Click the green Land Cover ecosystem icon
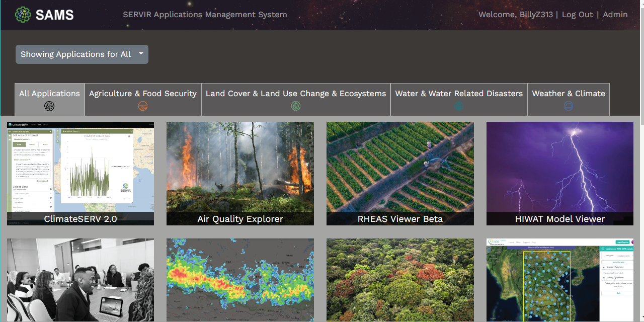The width and height of the screenshot is (644, 322). (x=296, y=106)
